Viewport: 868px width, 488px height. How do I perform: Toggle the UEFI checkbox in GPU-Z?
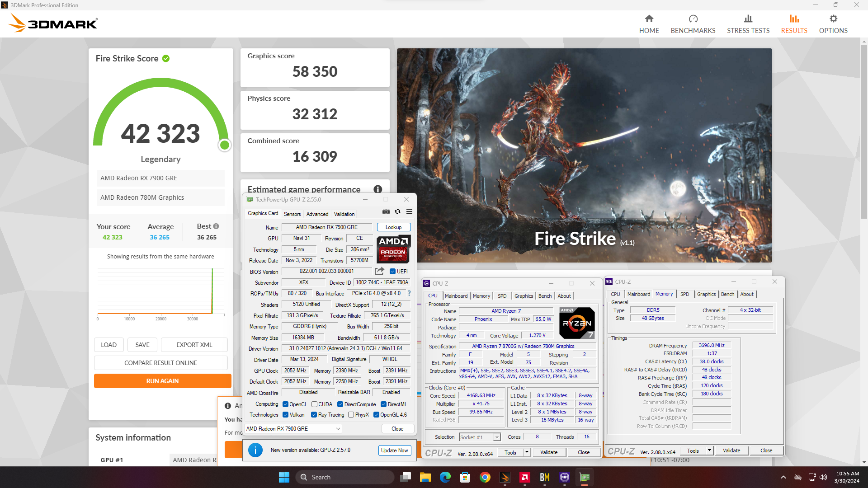392,272
